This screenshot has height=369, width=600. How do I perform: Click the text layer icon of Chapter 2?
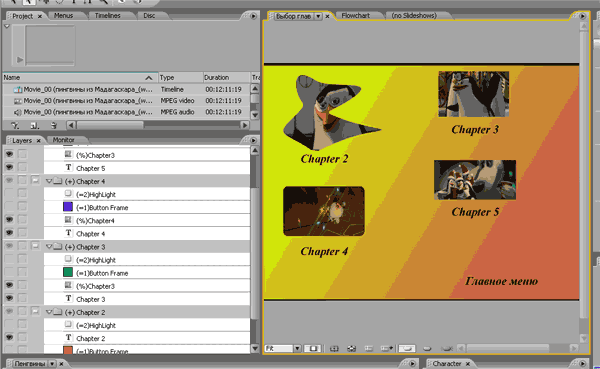click(68, 338)
